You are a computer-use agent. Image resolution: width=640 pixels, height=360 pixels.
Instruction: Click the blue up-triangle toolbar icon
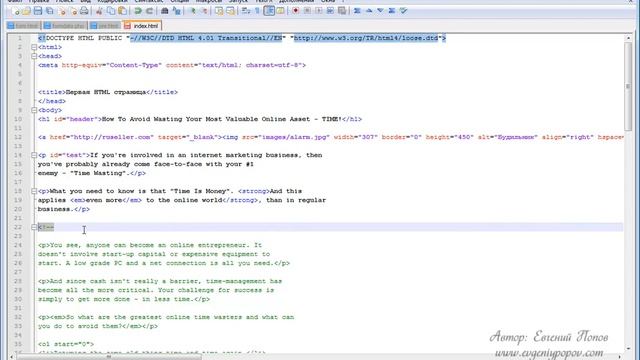click(x=369, y=11)
